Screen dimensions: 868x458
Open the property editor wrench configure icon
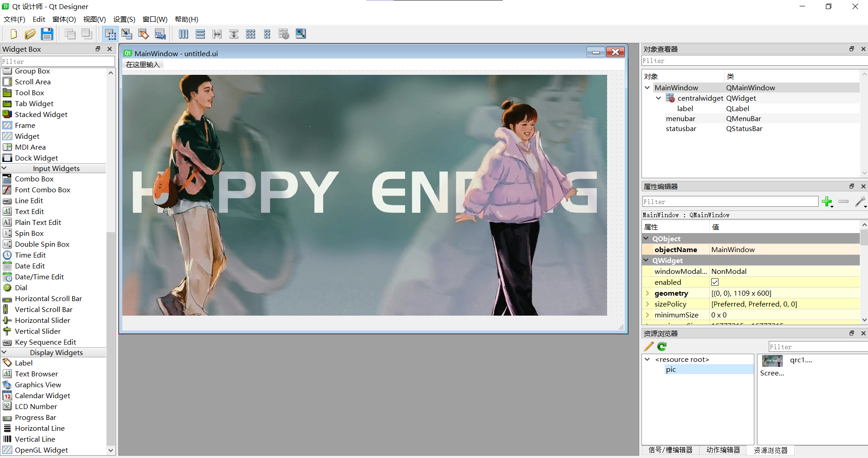click(860, 202)
